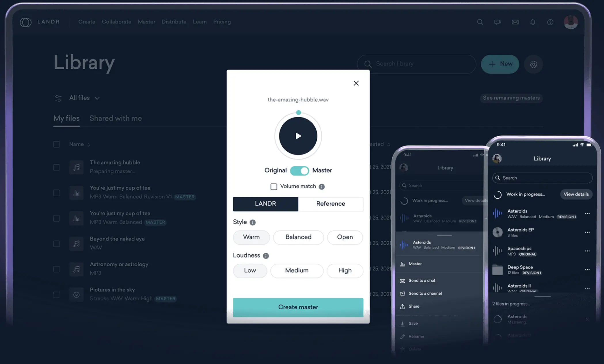Click the help question mark icon
Viewport: 604px width, 364px height.
coord(550,22)
